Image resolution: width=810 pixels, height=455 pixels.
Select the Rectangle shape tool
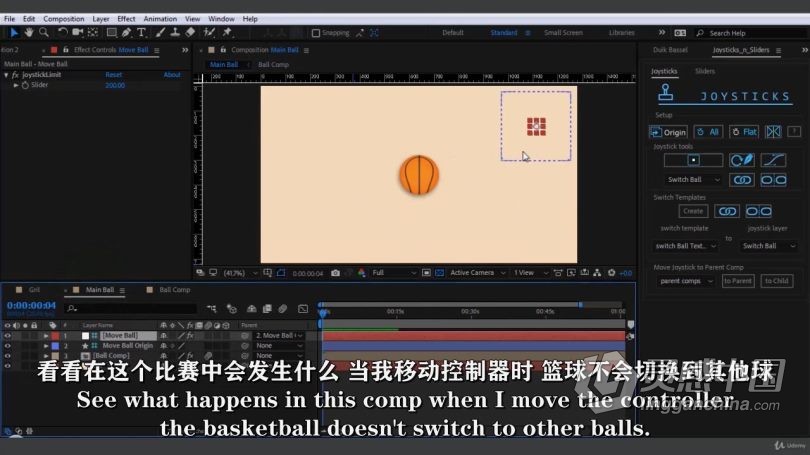[111, 33]
